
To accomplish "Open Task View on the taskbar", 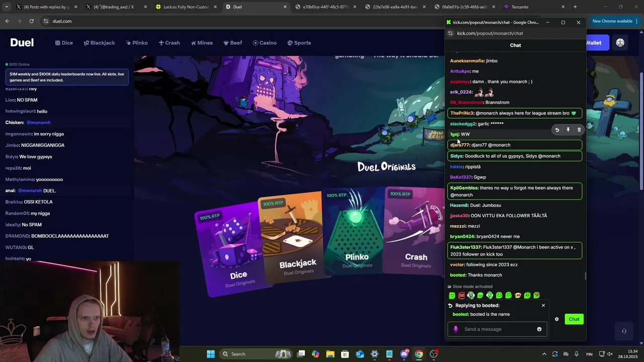I will click(x=301, y=354).
